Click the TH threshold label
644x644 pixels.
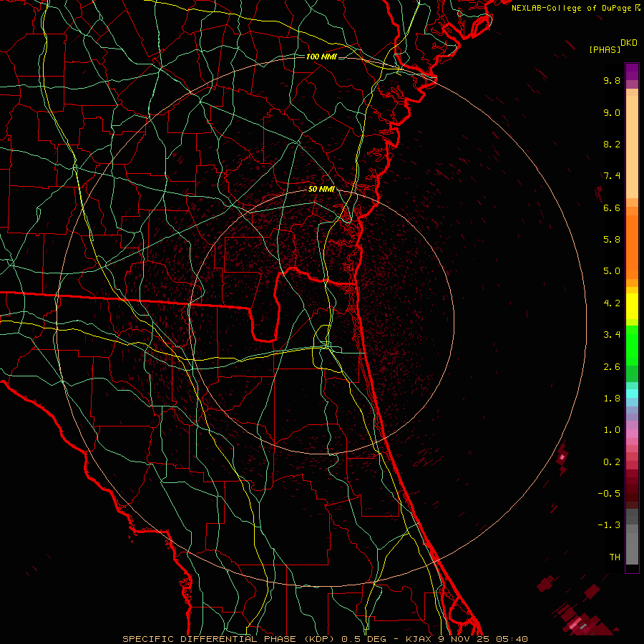pyautogui.click(x=615, y=557)
